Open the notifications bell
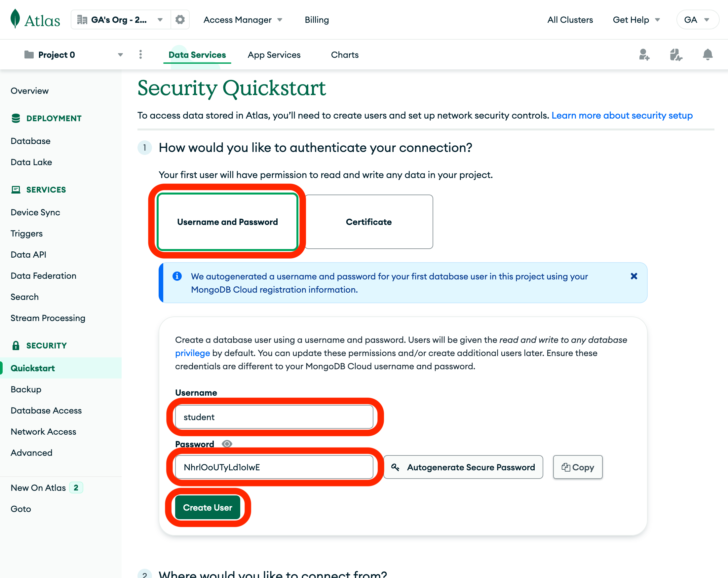 pos(708,54)
